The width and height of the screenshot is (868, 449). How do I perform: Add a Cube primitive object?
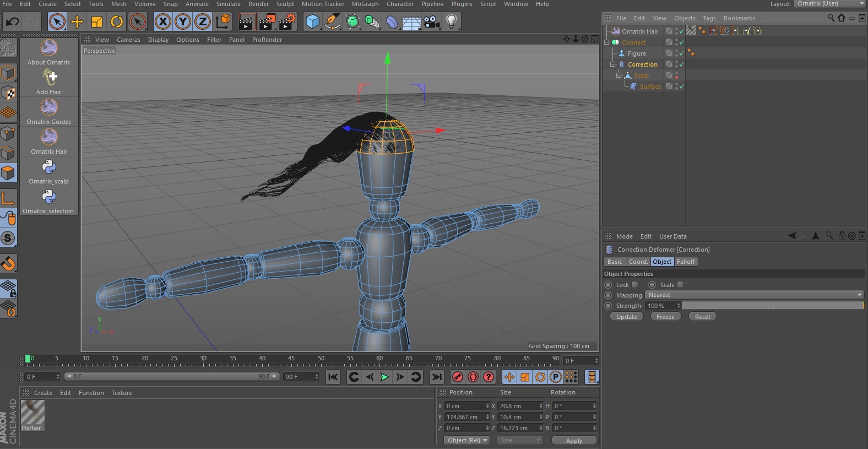click(x=312, y=22)
